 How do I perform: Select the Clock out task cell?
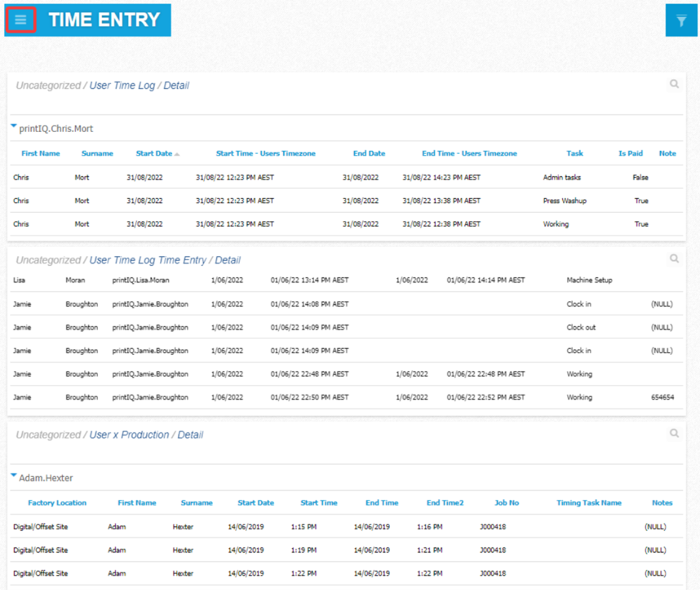(x=581, y=327)
